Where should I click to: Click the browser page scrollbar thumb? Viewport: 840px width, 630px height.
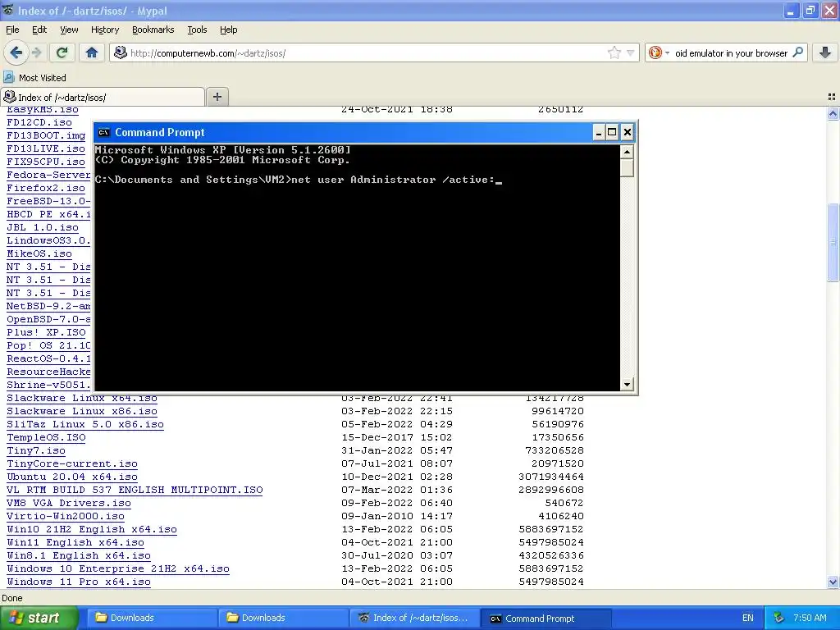[833, 242]
